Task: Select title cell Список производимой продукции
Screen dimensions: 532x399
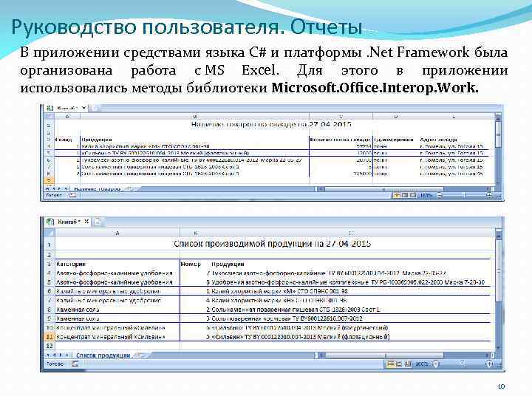Action: pos(272,244)
